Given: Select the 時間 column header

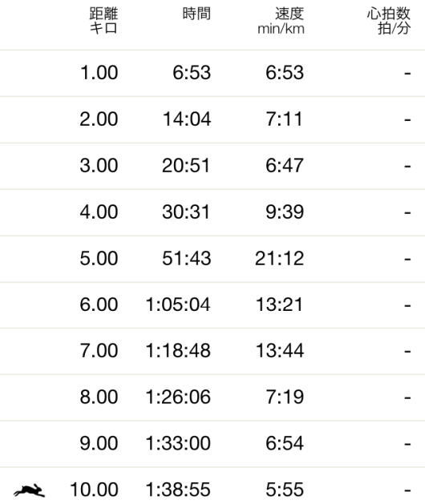Looking at the screenshot, I should (x=196, y=14).
